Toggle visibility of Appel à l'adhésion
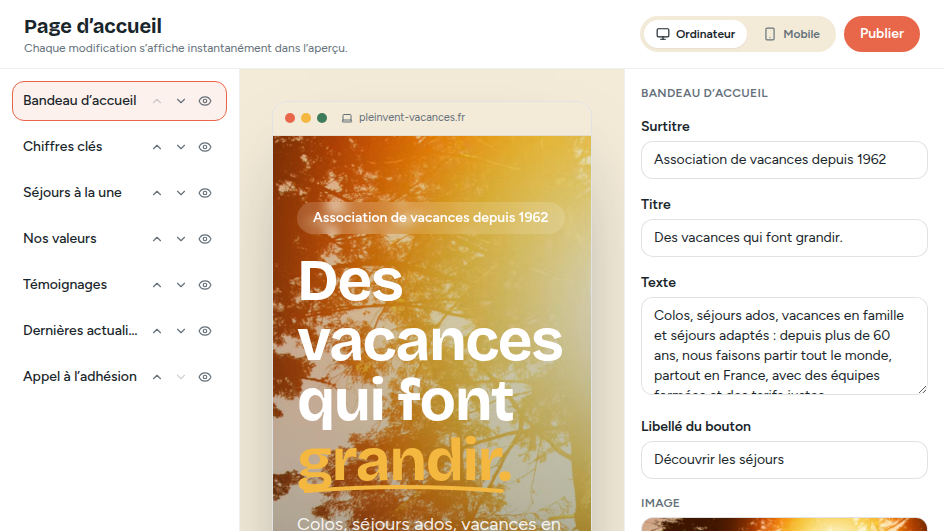The height and width of the screenshot is (531, 944). pyautogui.click(x=205, y=377)
